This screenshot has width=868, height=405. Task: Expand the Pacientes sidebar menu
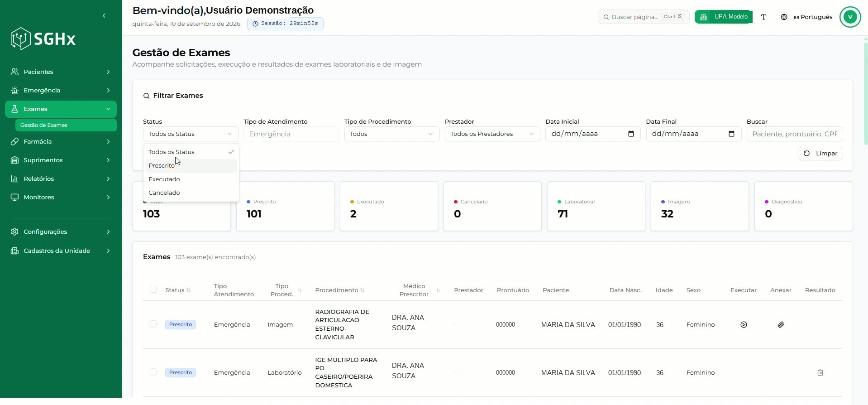(x=61, y=72)
